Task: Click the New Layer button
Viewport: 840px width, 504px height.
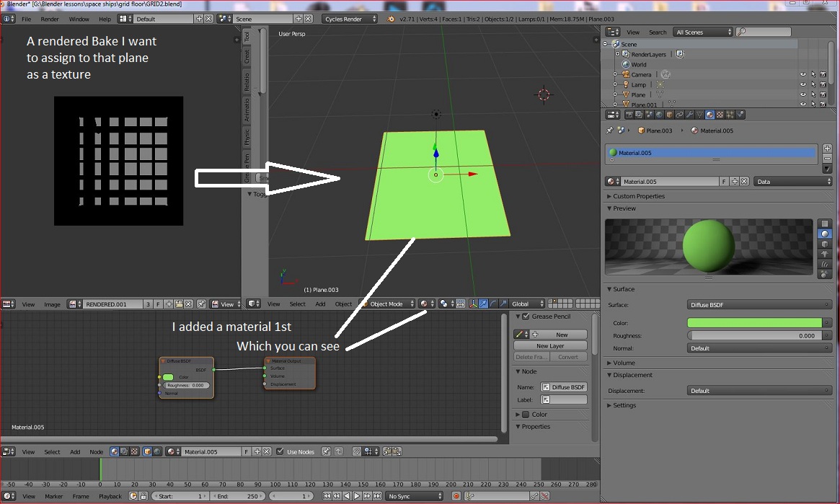Action: 550,345
